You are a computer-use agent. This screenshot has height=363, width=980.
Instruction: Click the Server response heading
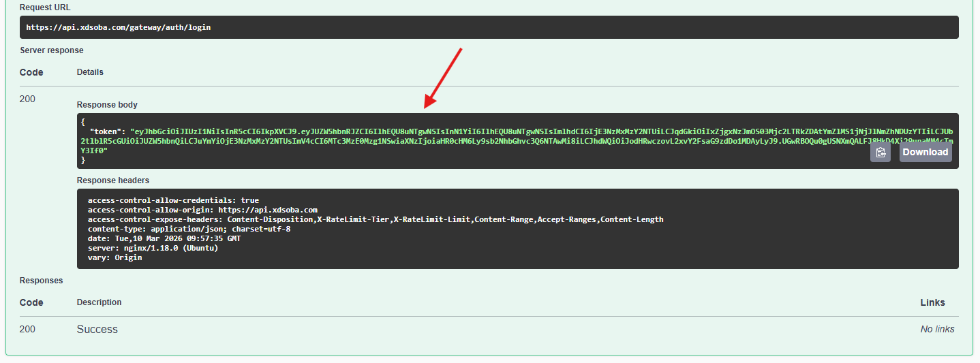click(52, 50)
